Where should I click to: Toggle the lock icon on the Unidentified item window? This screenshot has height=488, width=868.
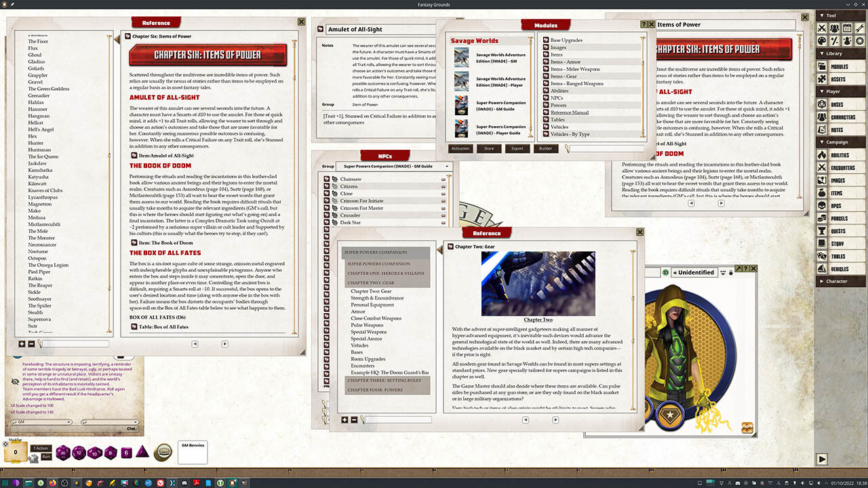[731, 272]
